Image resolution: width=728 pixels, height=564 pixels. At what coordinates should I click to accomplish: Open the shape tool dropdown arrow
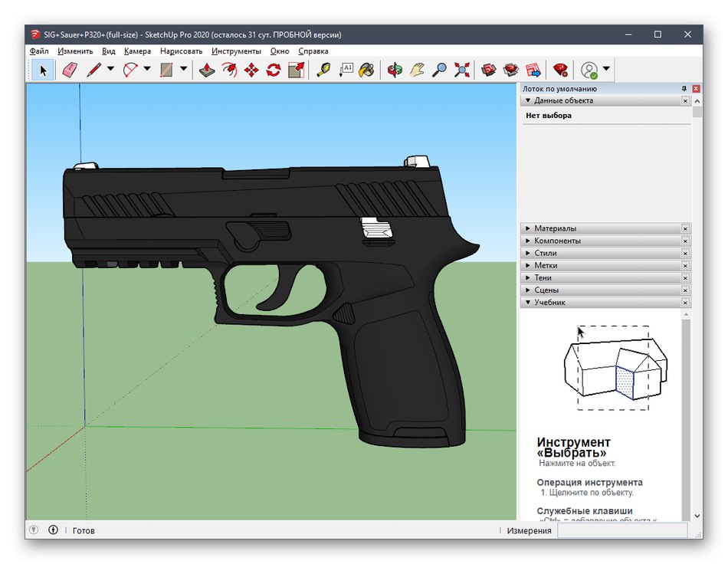click(183, 69)
